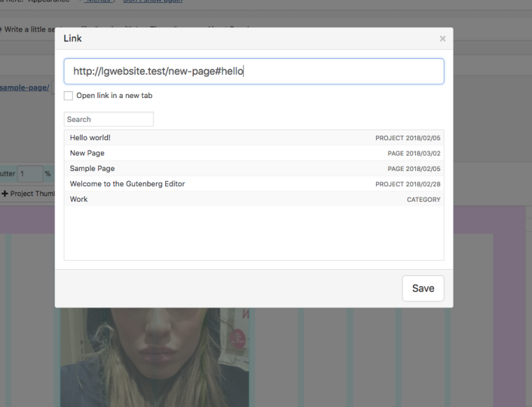Click the plus icon beside Project Thumb
532x407 pixels.
pos(5,193)
